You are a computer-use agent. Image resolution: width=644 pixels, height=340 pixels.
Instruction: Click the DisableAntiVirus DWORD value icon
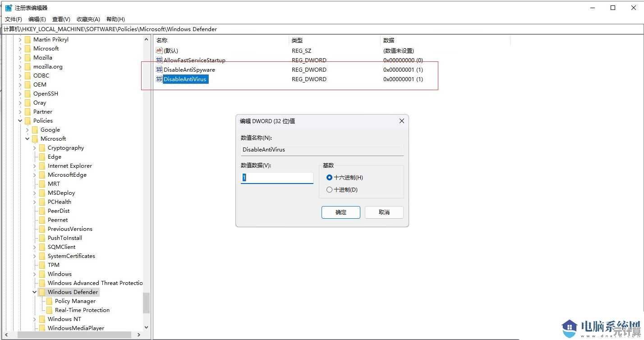159,79
